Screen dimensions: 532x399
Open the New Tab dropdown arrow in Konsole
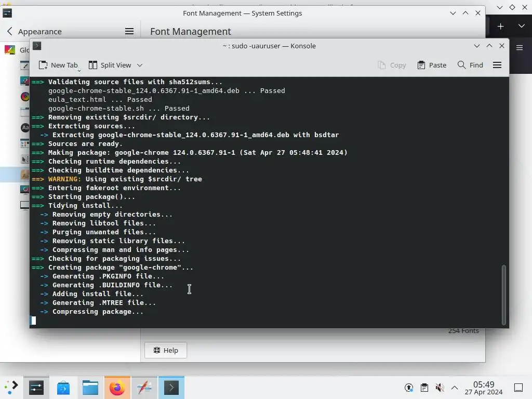coord(79,71)
